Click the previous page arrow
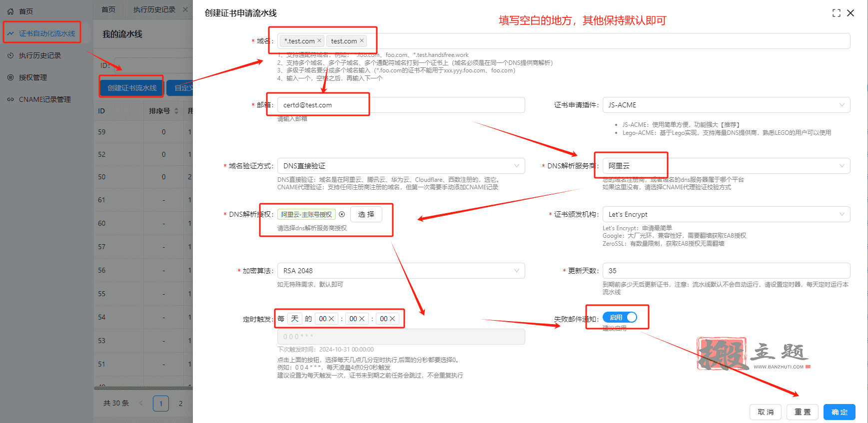Screen dimensions: 868x423 (141, 403)
